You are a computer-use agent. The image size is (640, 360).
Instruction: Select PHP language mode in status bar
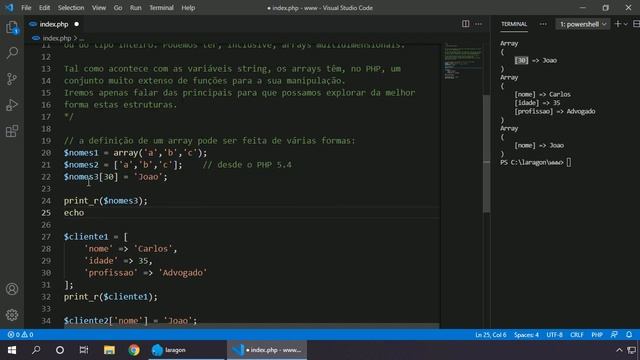pos(597,335)
